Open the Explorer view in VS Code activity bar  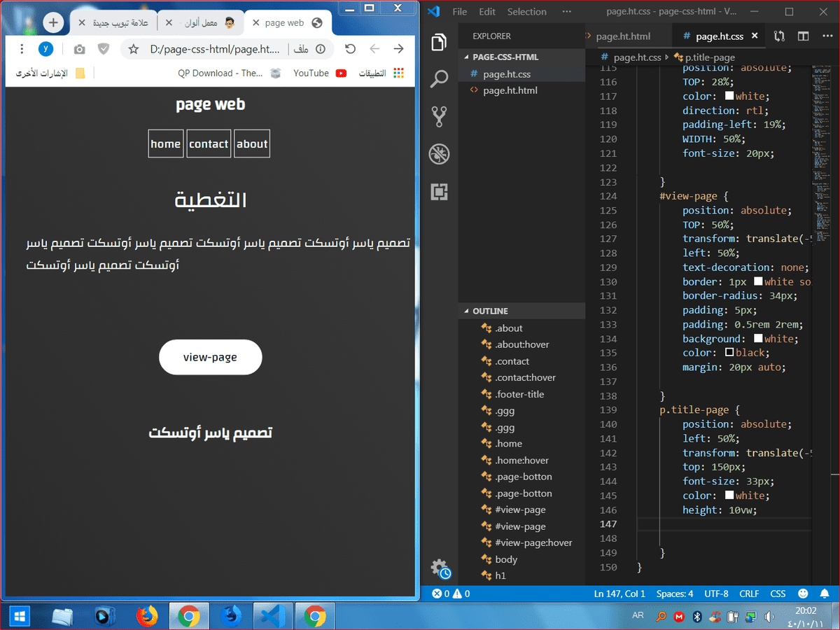click(439, 42)
